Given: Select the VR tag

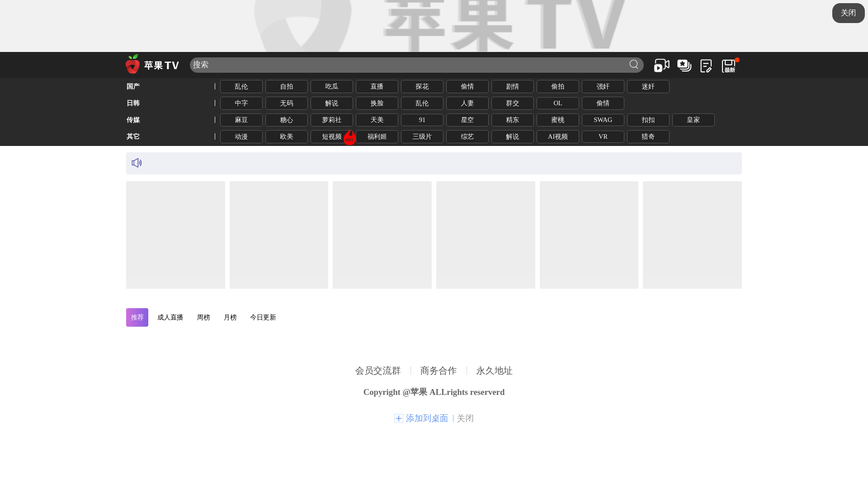Looking at the screenshot, I should [x=603, y=137].
